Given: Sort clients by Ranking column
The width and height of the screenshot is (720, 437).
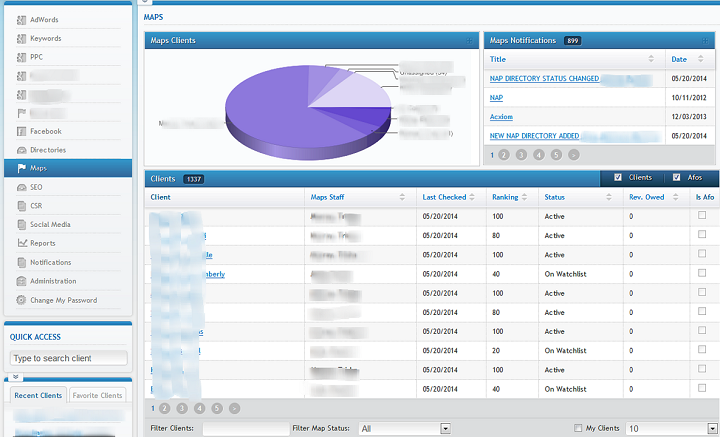Looking at the screenshot, I should coord(524,197).
